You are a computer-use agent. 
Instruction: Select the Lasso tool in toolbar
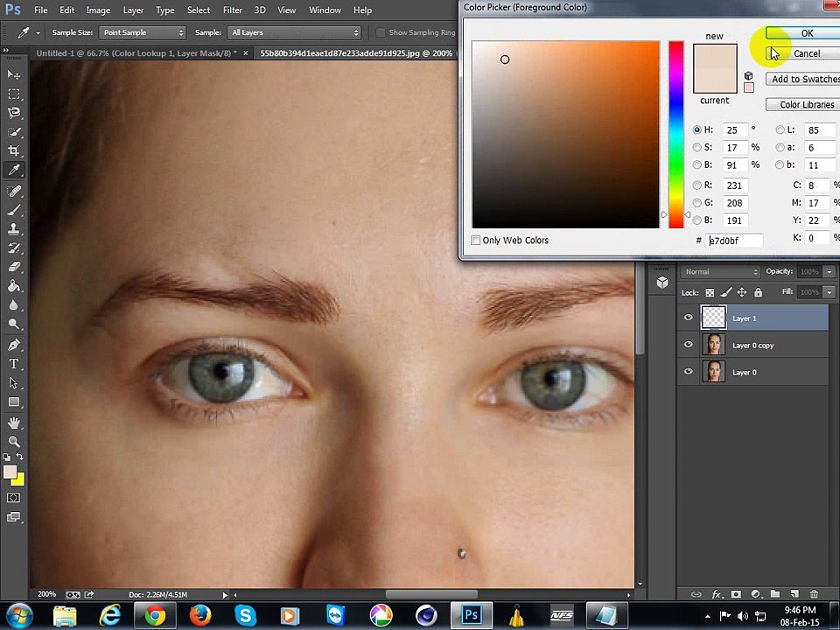14,113
